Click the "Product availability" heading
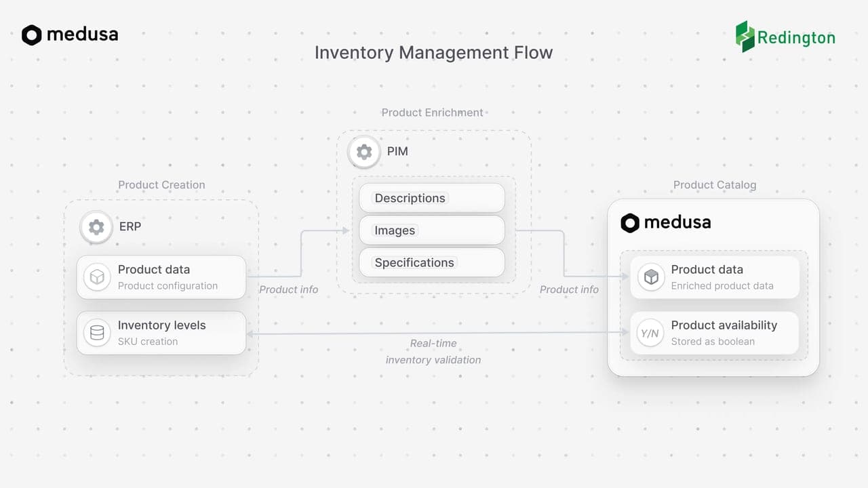The width and height of the screenshot is (868, 488). pos(724,325)
